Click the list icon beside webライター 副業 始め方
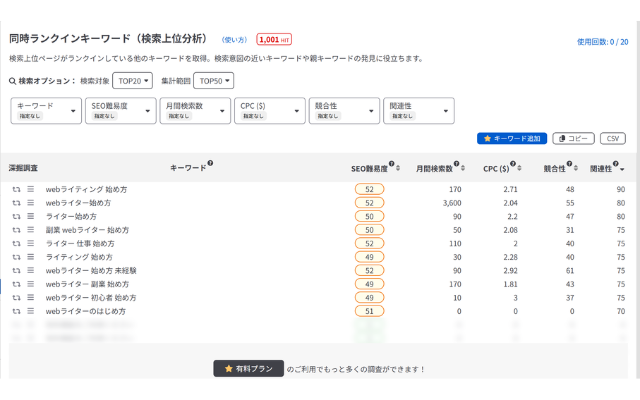This screenshot has height=400, width=640. [x=31, y=284]
